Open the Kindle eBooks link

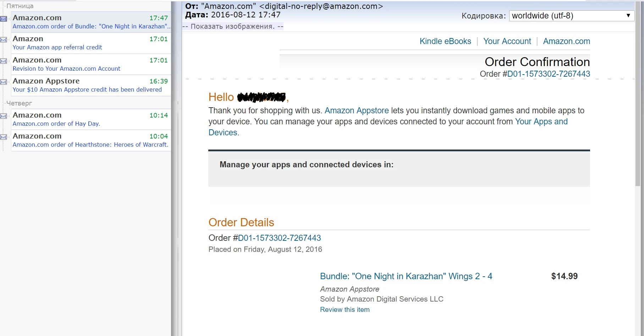[445, 41]
